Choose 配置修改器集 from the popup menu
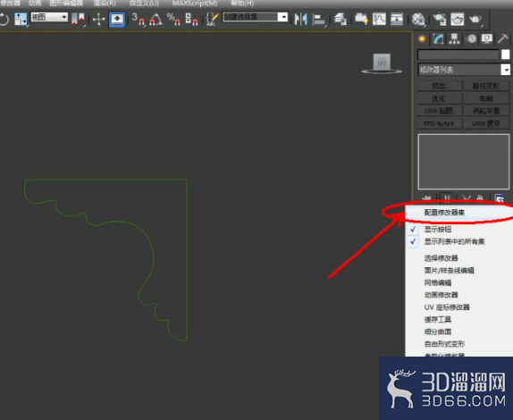This screenshot has height=420, width=513. pos(458,213)
